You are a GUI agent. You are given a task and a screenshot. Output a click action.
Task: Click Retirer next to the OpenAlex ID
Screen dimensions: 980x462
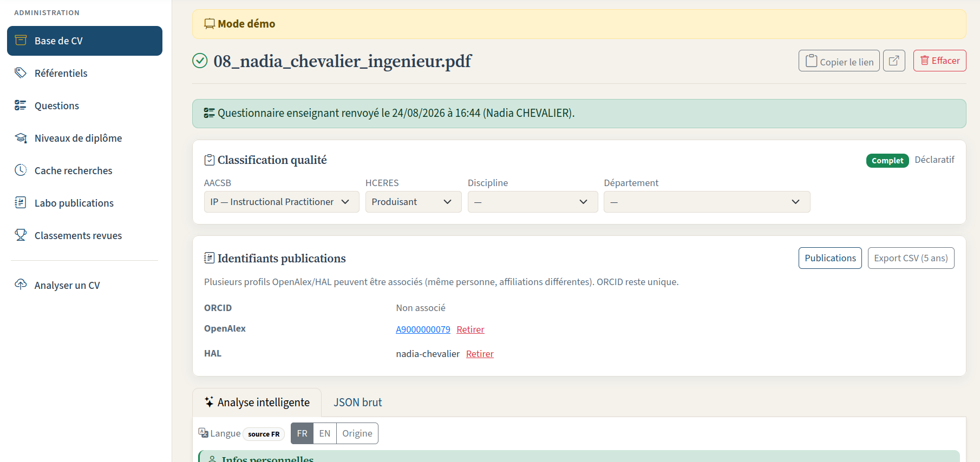pos(471,329)
